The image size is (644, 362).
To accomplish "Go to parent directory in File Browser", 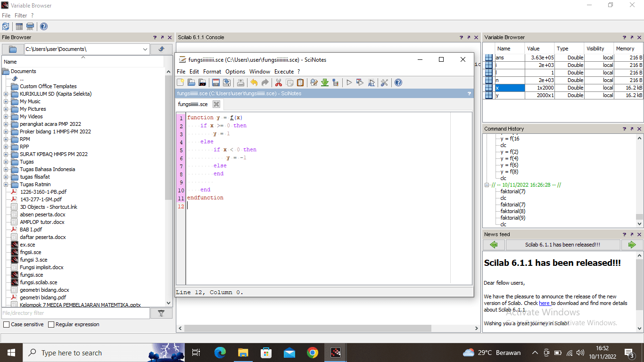I will tap(161, 49).
